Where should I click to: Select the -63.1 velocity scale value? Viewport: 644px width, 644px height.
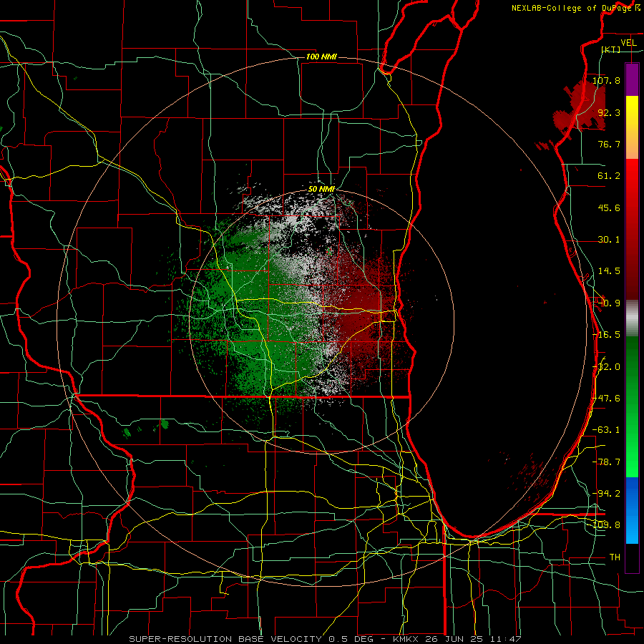606,430
